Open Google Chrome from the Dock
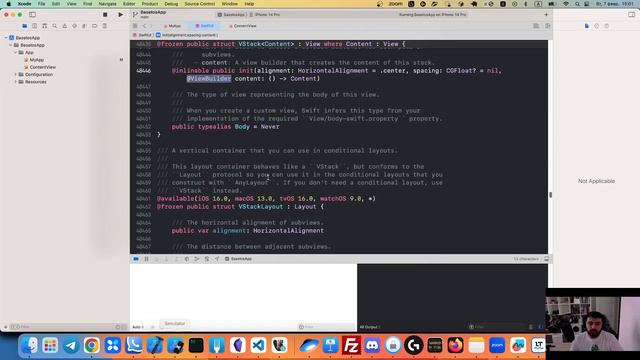The width and height of the screenshot is (640, 360). pos(91,346)
